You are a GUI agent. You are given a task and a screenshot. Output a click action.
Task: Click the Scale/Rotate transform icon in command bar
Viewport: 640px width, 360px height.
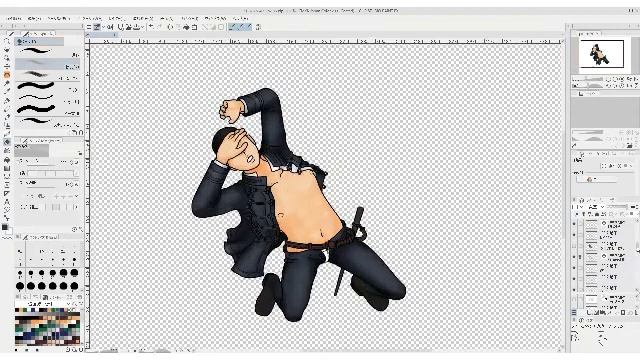coord(195,27)
